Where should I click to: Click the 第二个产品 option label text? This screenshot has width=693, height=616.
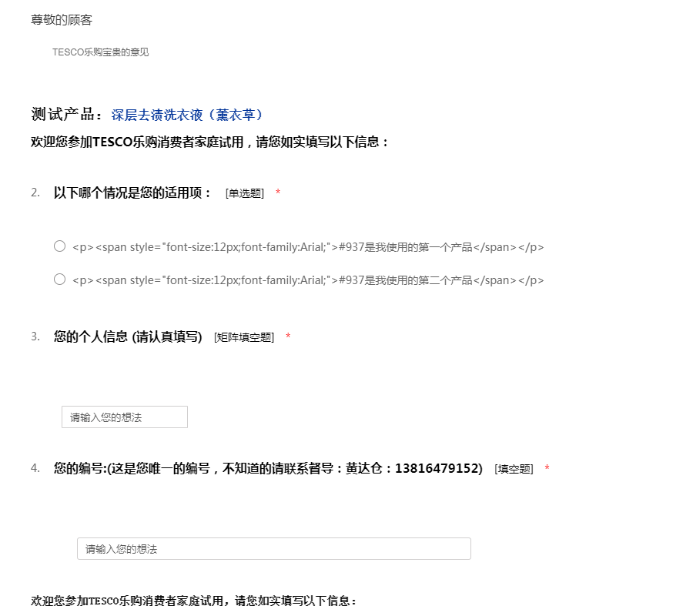coord(308,280)
